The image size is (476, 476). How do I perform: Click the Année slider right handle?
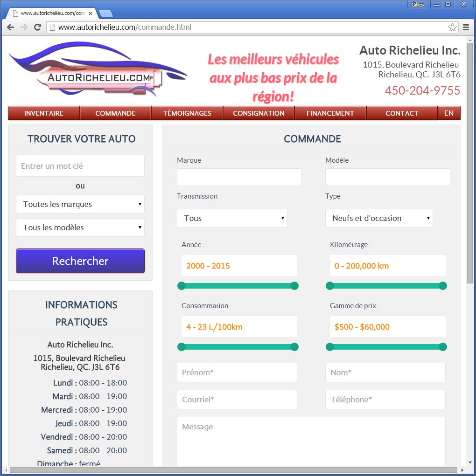coord(294,286)
